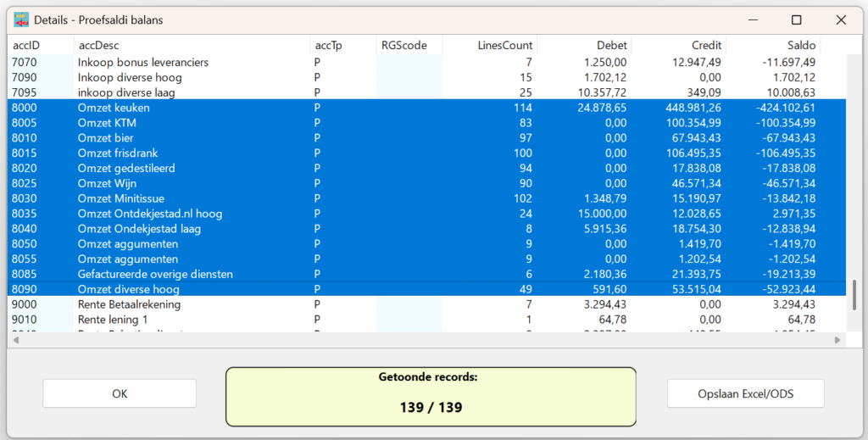Sort by the accID column header
Image resolution: width=868 pixels, height=440 pixels.
(x=26, y=45)
